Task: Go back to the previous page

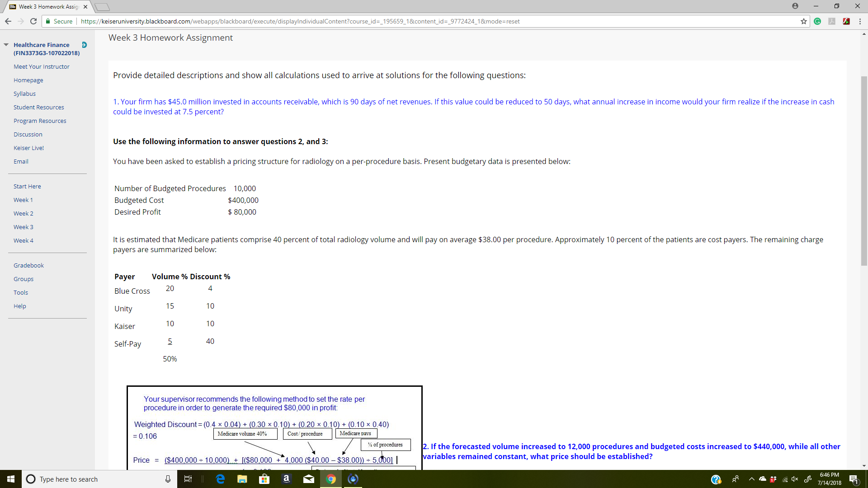Action: [x=8, y=21]
